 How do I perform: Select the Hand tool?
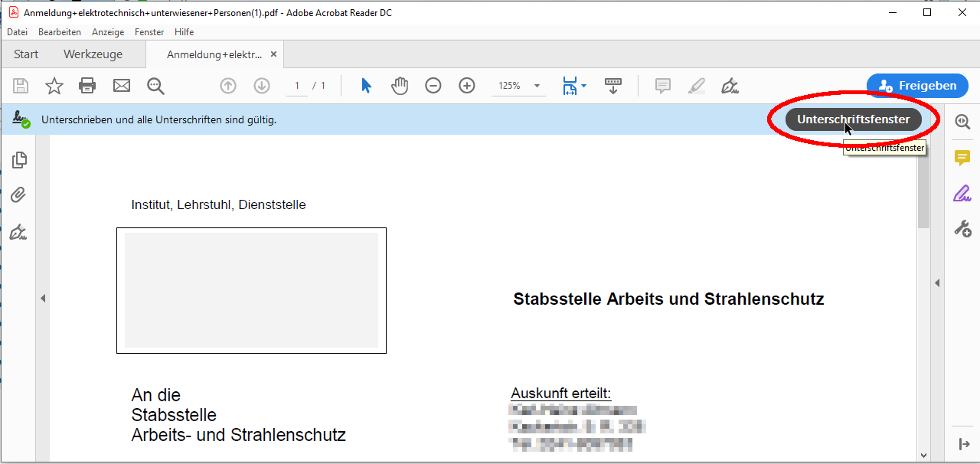pos(400,86)
